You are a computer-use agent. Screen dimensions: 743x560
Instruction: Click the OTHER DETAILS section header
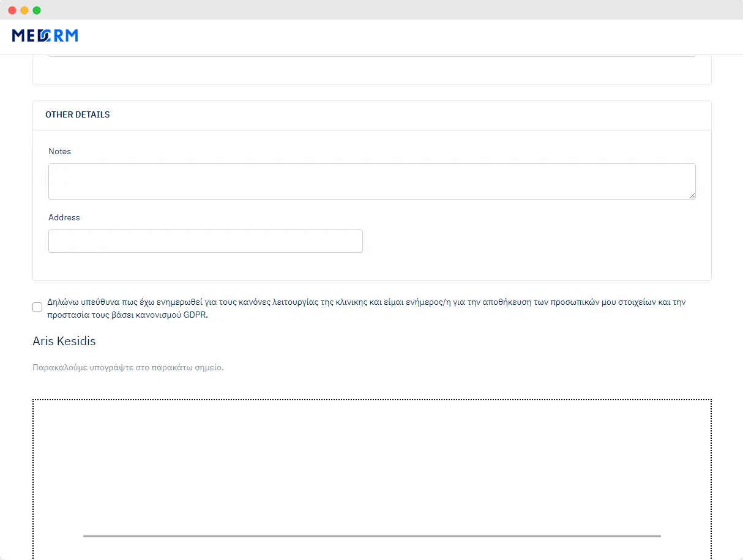click(x=78, y=114)
